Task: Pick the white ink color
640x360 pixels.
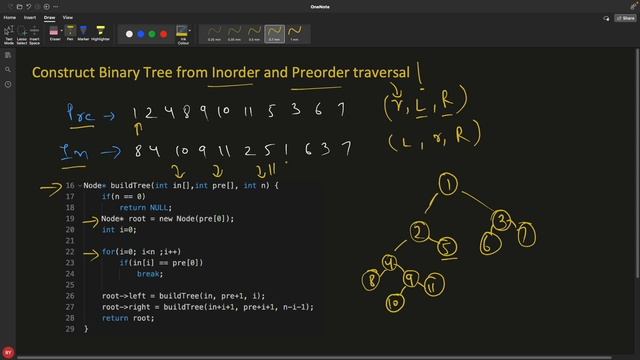Action: point(129,34)
